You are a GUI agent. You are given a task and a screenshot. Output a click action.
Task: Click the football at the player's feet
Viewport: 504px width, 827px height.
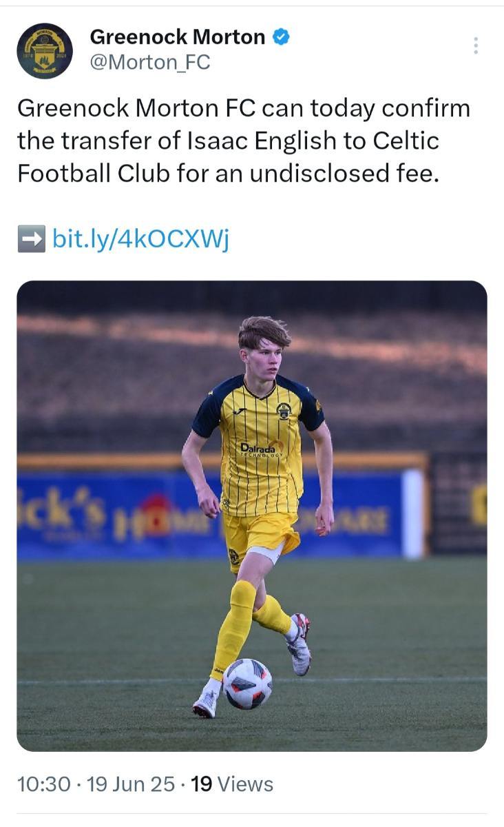coord(248,684)
